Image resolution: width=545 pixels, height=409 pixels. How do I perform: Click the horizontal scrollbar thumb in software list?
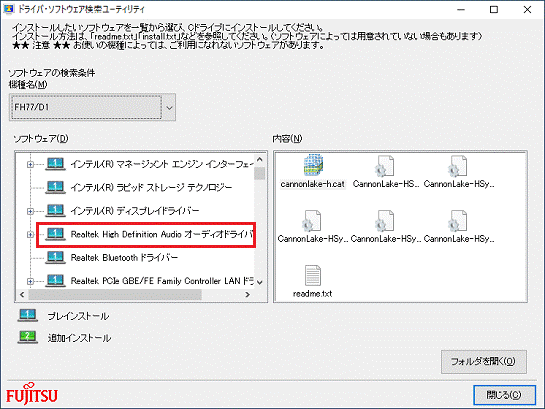click(x=115, y=295)
